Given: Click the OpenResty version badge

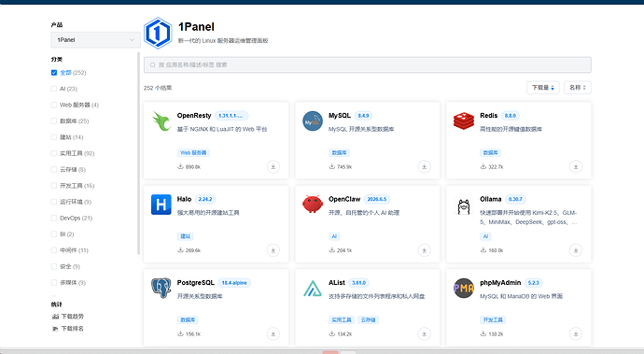Looking at the screenshot, I should (231, 116).
